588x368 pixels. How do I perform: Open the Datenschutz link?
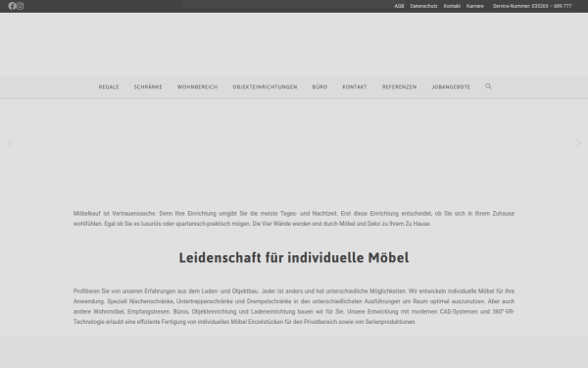[x=423, y=6]
